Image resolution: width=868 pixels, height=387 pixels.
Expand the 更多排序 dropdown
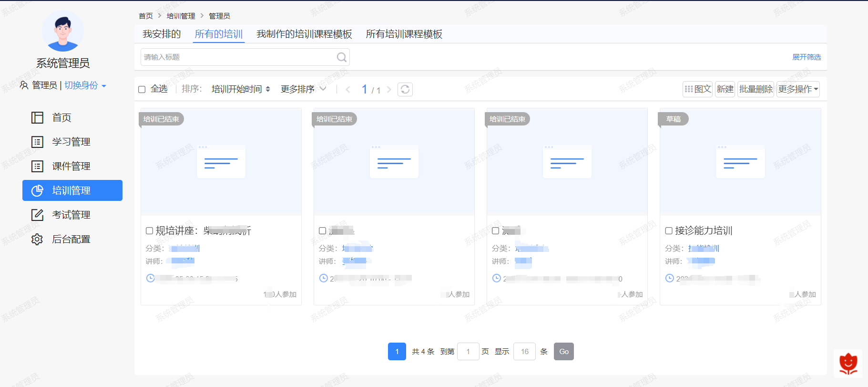click(303, 89)
